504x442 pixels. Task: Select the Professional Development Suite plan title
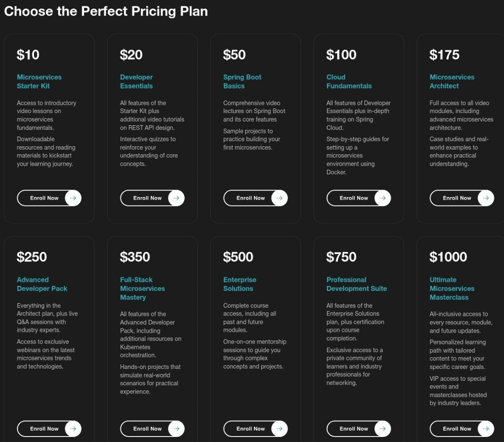356,284
